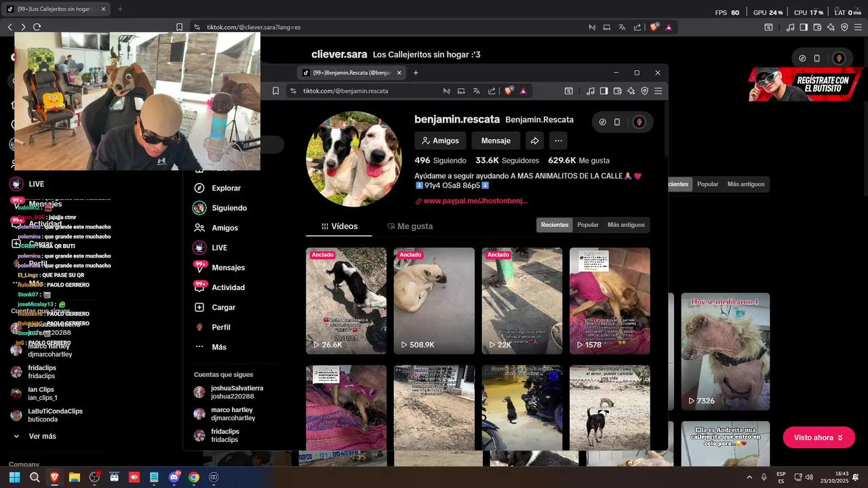Select Recientes sort in front window

pos(555,224)
